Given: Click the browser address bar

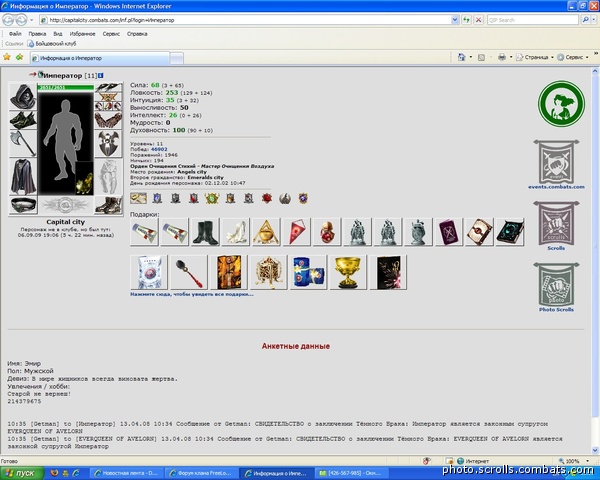Looking at the screenshot, I should [245, 20].
